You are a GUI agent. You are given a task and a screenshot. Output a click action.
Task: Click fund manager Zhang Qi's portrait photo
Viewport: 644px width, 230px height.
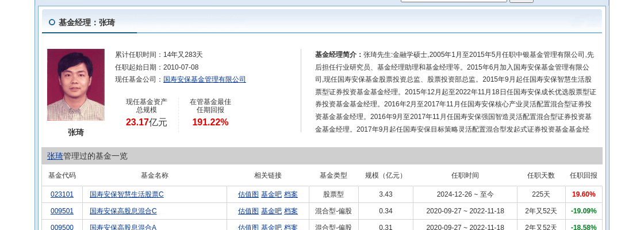[76, 85]
